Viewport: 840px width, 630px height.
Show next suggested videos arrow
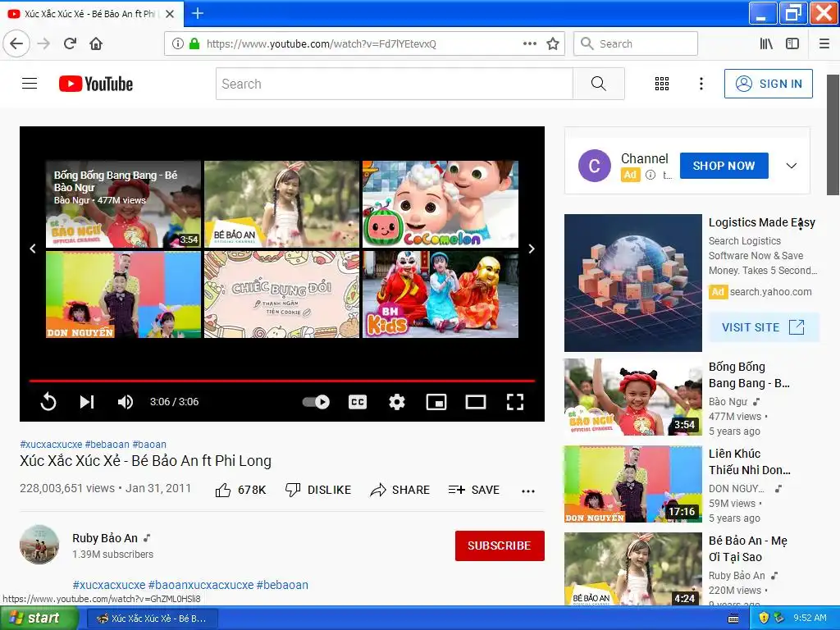coord(532,249)
